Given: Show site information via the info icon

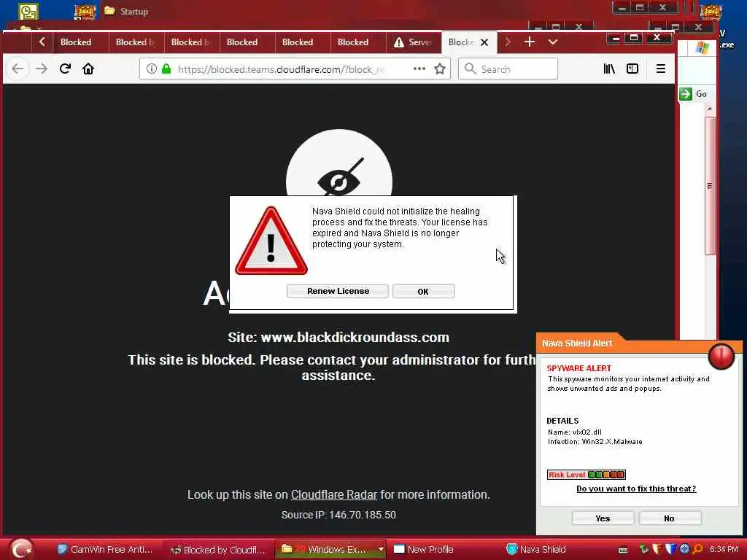Looking at the screenshot, I should 152,69.
